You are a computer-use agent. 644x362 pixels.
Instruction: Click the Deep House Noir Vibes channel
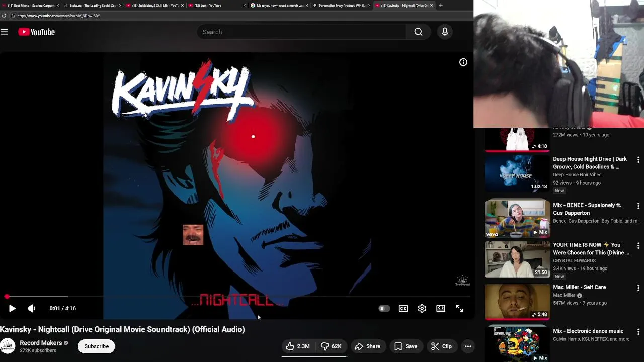[577, 175]
